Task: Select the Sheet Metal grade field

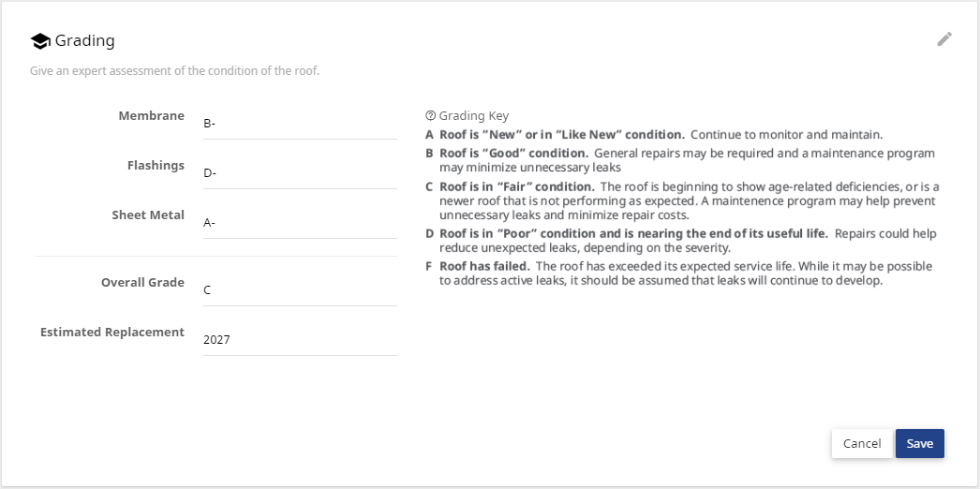Action: click(x=300, y=222)
